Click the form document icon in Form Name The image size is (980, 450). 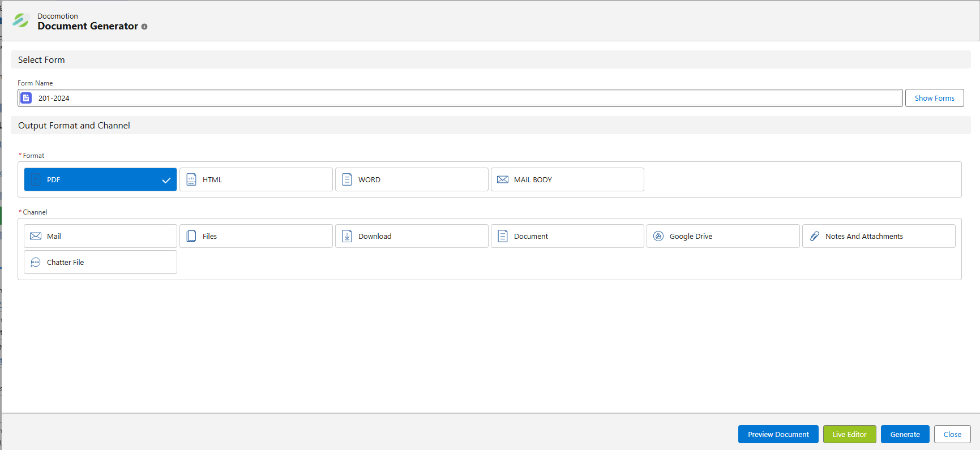(x=26, y=98)
